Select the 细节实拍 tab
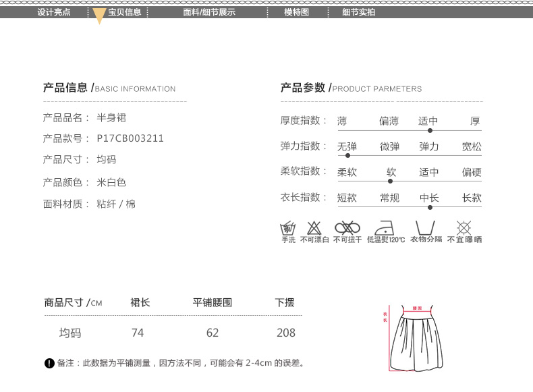Viewport: 533px width, 392px height. tap(358, 12)
